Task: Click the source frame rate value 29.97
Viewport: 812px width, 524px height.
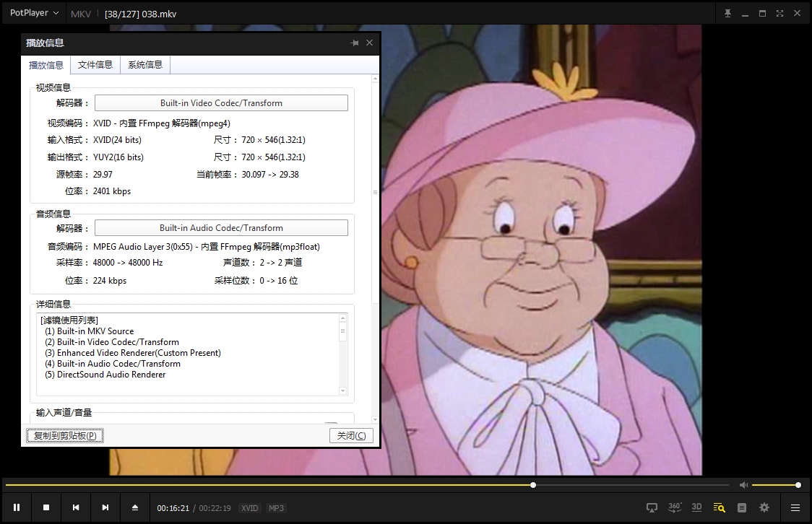Action: click(103, 175)
